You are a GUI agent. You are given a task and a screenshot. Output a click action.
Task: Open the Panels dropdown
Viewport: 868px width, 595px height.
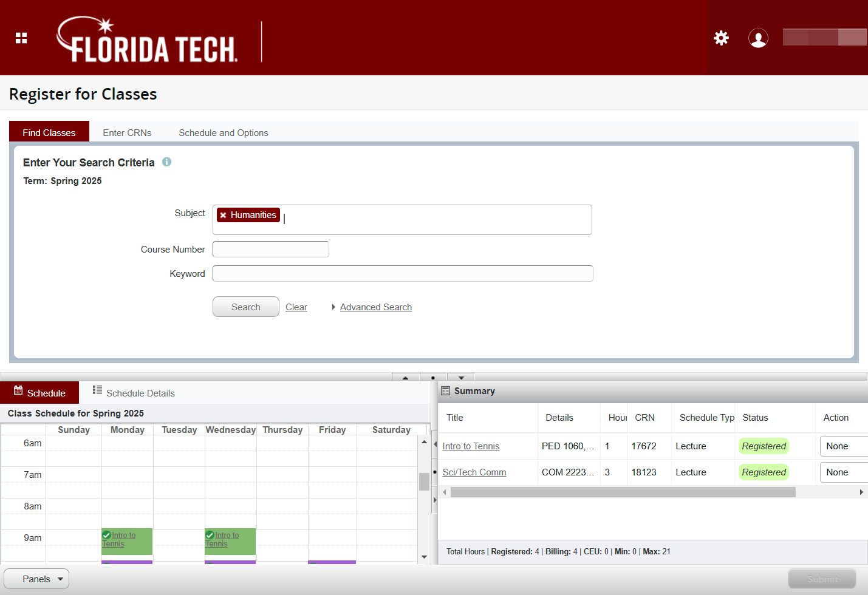click(36, 579)
